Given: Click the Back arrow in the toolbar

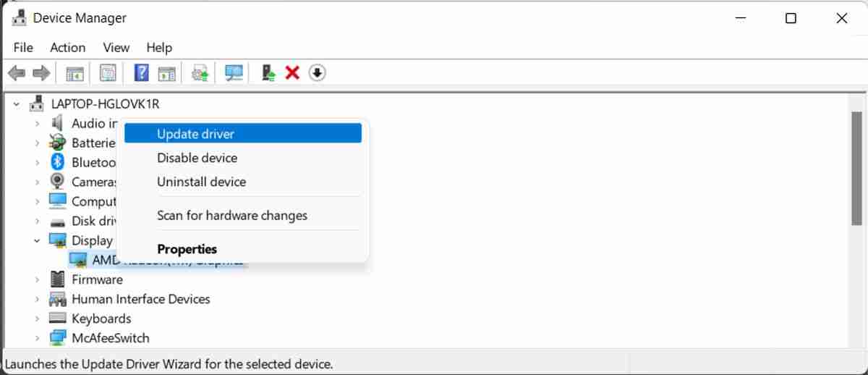Looking at the screenshot, I should point(17,73).
